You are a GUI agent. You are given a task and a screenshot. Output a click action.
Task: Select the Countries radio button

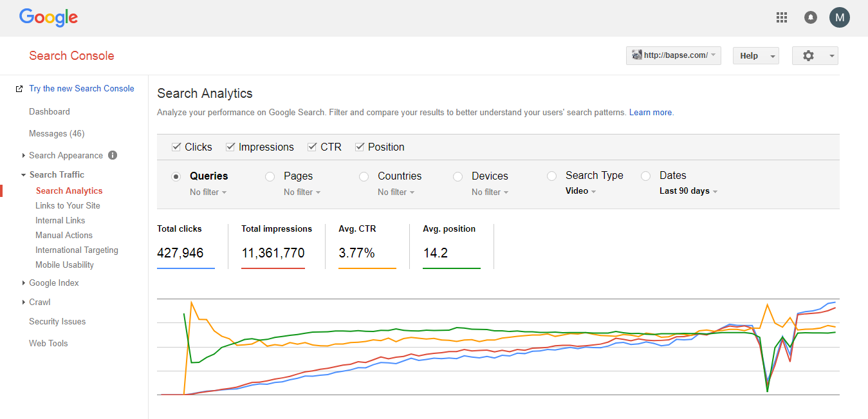(364, 176)
